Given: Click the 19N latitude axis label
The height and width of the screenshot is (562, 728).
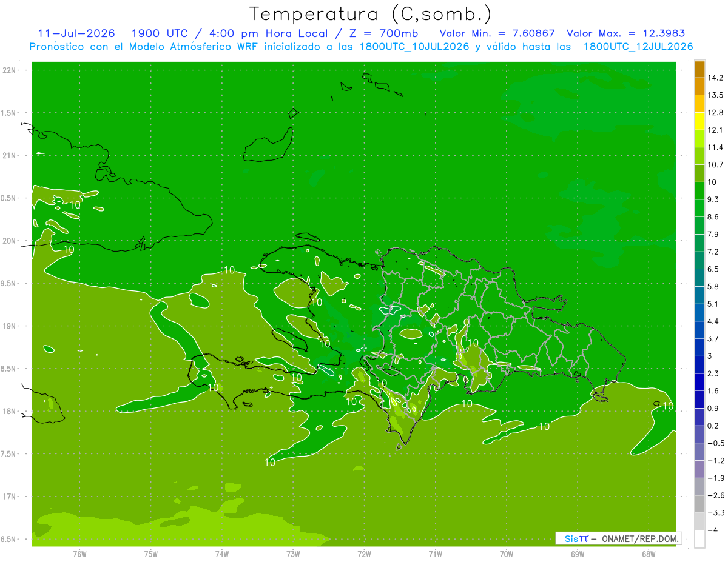Looking at the screenshot, I should 10,326.
